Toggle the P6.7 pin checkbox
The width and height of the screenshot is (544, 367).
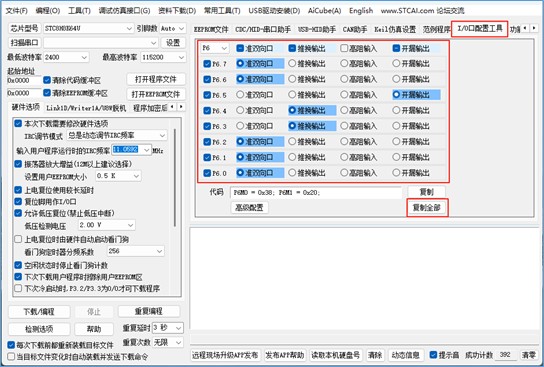tap(207, 64)
